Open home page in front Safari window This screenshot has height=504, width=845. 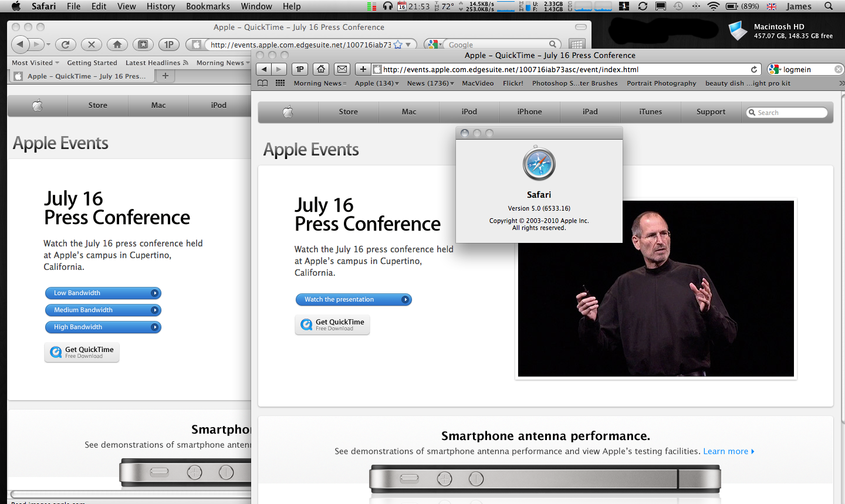tap(321, 69)
